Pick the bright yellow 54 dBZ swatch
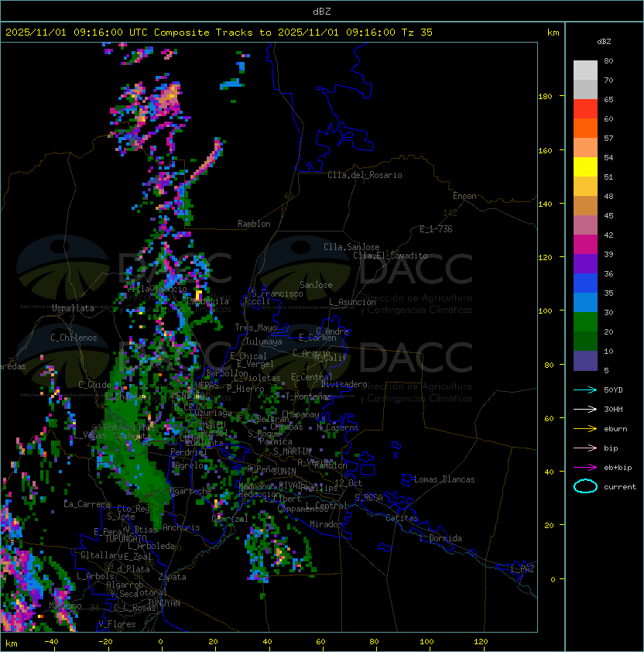Viewport: 644px width, 652px height. pyautogui.click(x=585, y=167)
